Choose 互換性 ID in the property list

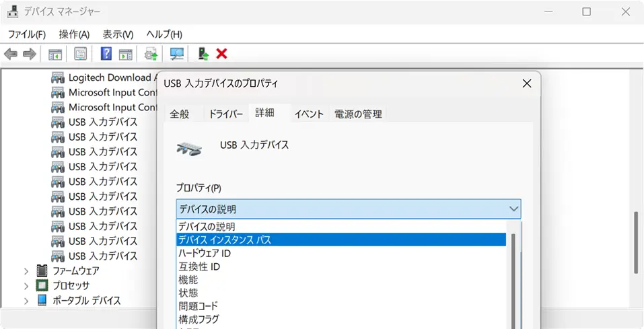pyautogui.click(x=199, y=266)
